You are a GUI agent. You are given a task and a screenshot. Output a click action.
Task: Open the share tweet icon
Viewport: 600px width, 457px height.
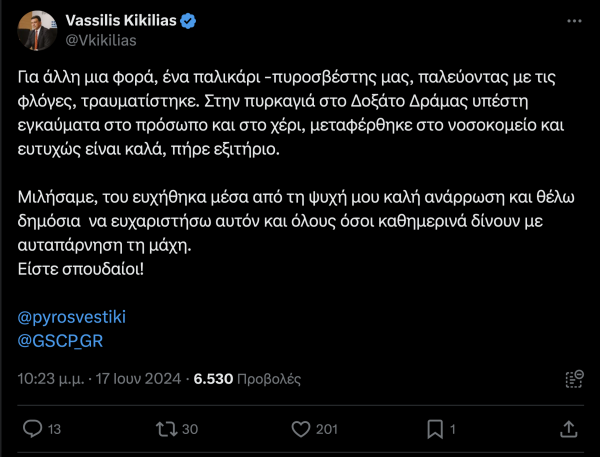568,429
